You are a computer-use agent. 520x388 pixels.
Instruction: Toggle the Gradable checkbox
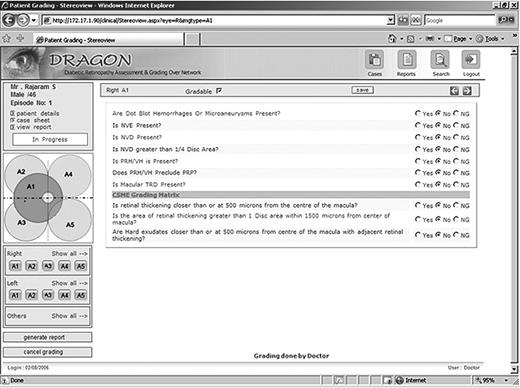point(219,91)
